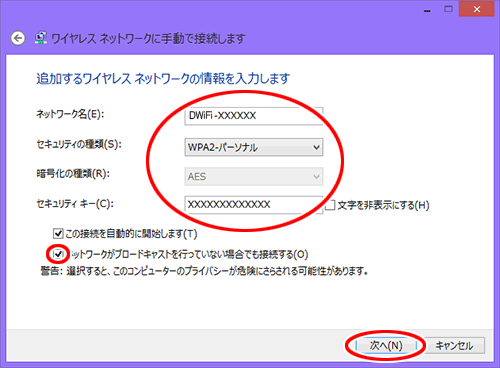500x368 pixels.
Task: Close the wizard window
Action: coord(477,9)
